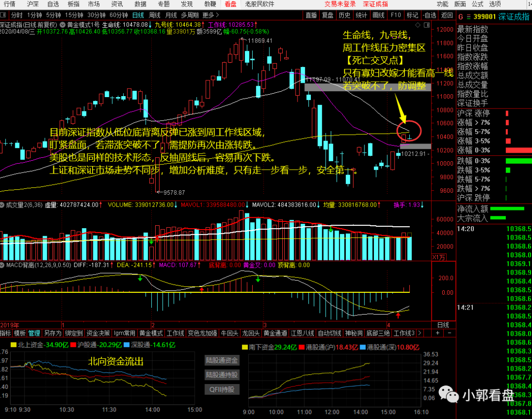532x419 pixels.
Task: Expand 更多 period options
Action: (211, 15)
